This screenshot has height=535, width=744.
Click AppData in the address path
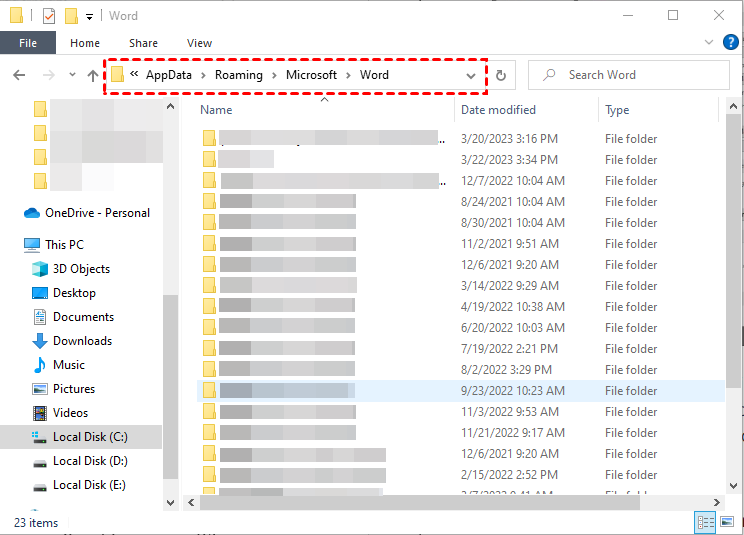[x=168, y=75]
